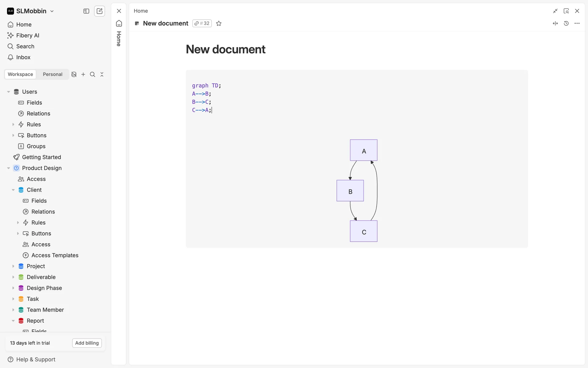Open the SLMobbin workspace dropdown
The image size is (588, 368).
[31, 11]
